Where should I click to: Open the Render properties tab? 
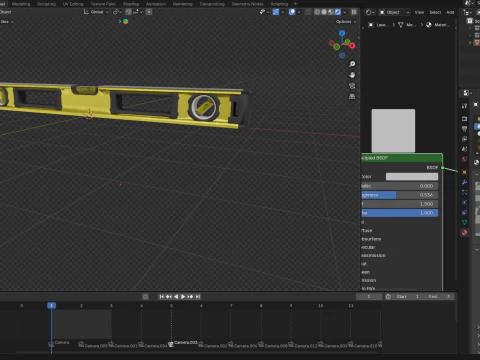click(x=464, y=119)
